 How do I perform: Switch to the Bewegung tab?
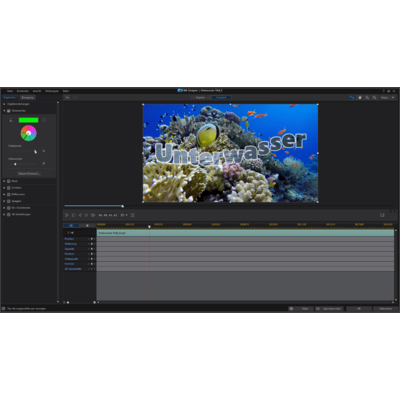[x=27, y=98]
